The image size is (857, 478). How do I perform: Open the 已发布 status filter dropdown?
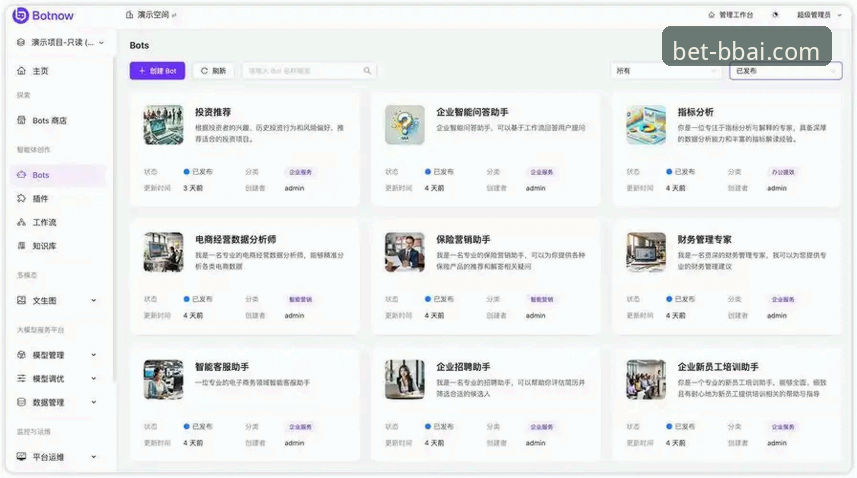click(x=785, y=71)
